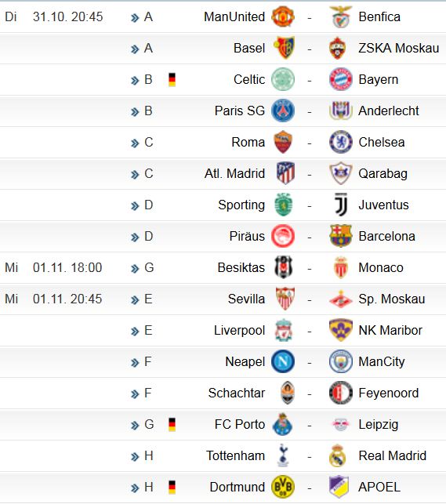The width and height of the screenshot is (446, 504).
Task: Click the Real Madrid crest
Action: [337, 455]
